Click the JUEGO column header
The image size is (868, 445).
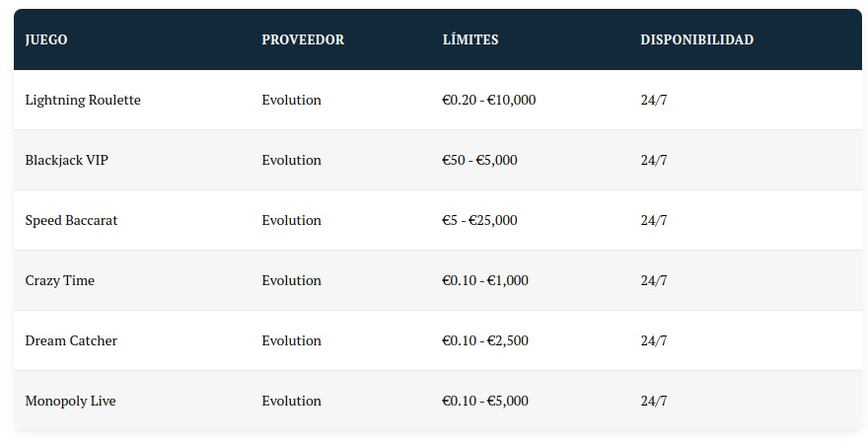46,40
